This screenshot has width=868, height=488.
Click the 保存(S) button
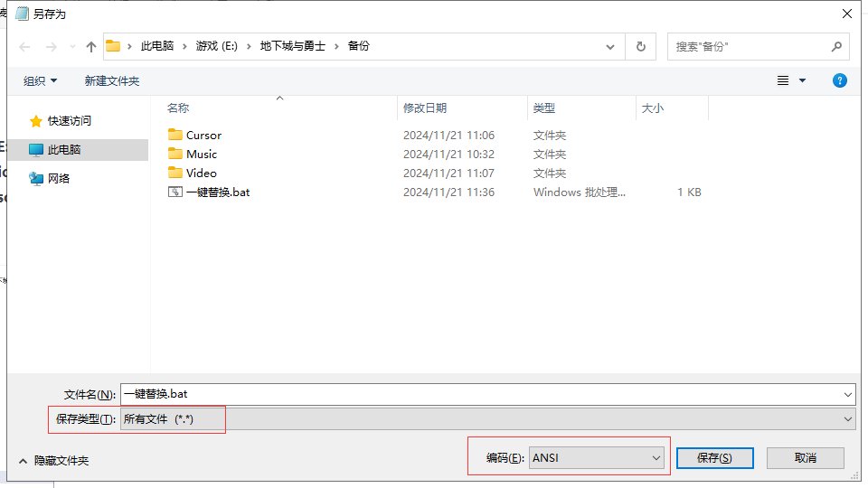click(x=714, y=457)
